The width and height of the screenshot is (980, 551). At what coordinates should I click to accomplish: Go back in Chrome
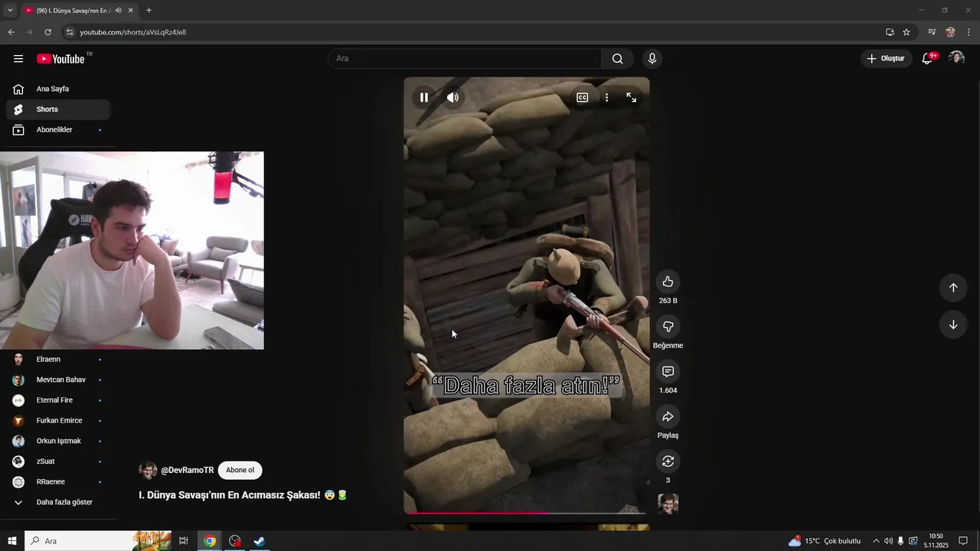pyautogui.click(x=11, y=32)
